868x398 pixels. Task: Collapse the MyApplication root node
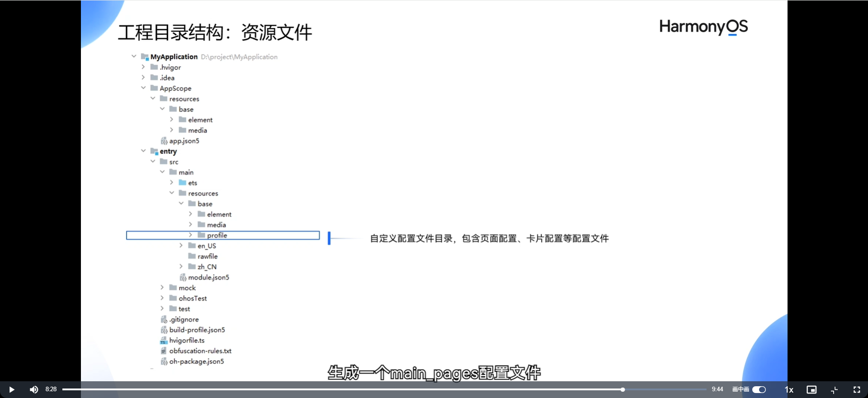[134, 57]
